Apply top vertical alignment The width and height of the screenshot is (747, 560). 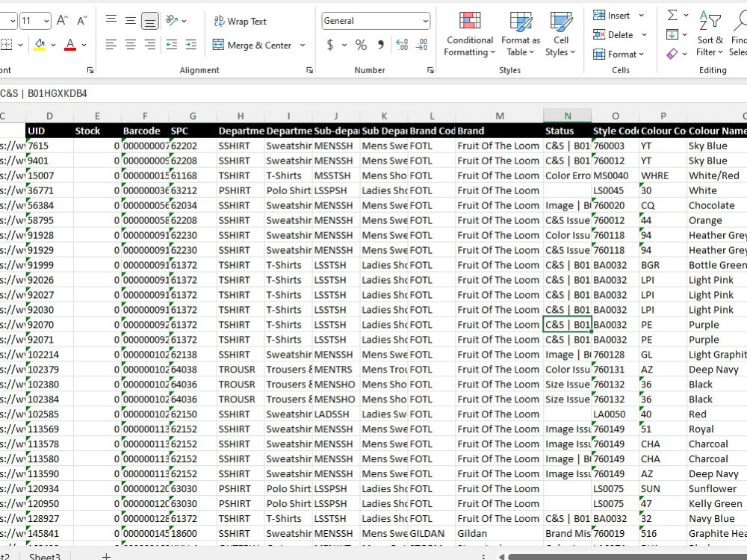(111, 20)
